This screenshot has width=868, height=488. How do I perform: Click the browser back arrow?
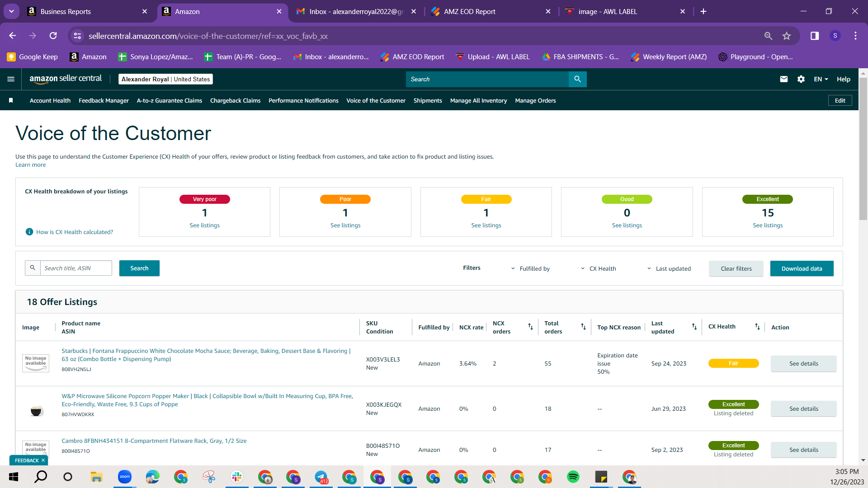[x=13, y=36]
